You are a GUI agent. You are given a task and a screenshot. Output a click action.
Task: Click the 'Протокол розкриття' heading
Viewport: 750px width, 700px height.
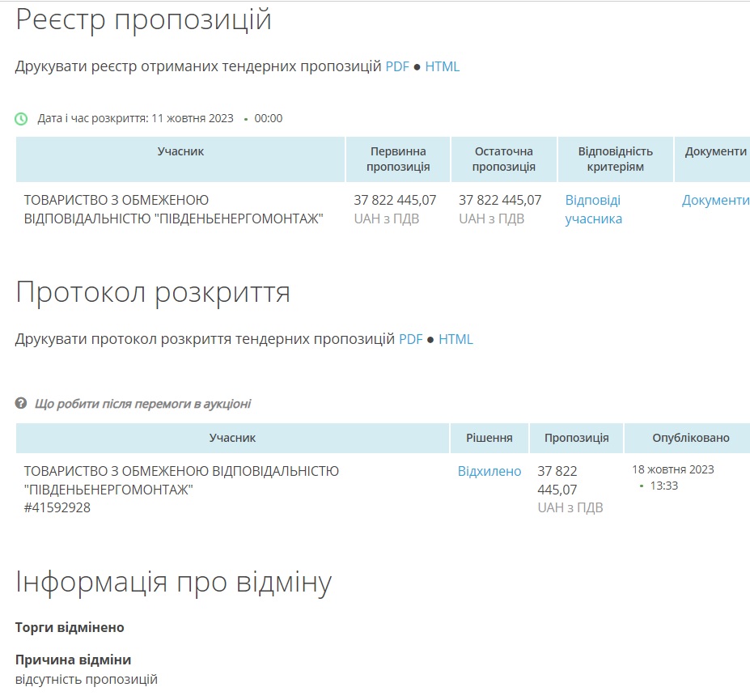[x=153, y=292]
